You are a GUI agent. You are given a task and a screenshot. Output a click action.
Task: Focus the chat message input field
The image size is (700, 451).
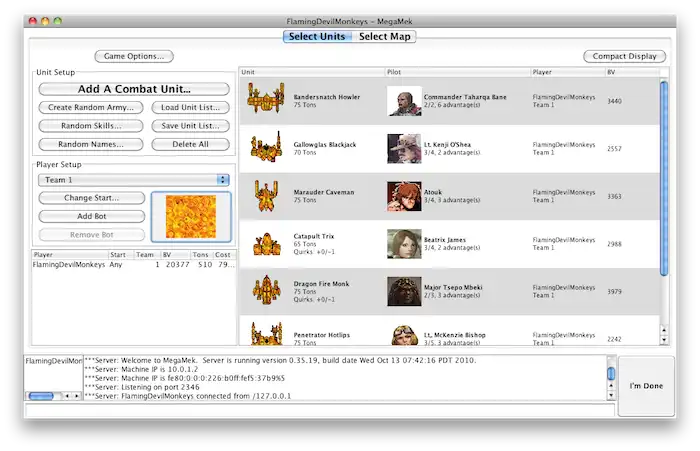[x=320, y=409]
